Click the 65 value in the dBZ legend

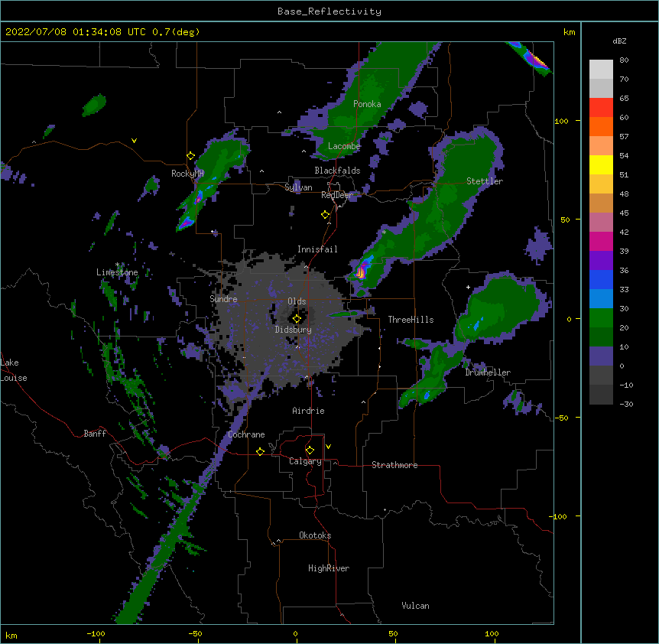click(x=624, y=99)
